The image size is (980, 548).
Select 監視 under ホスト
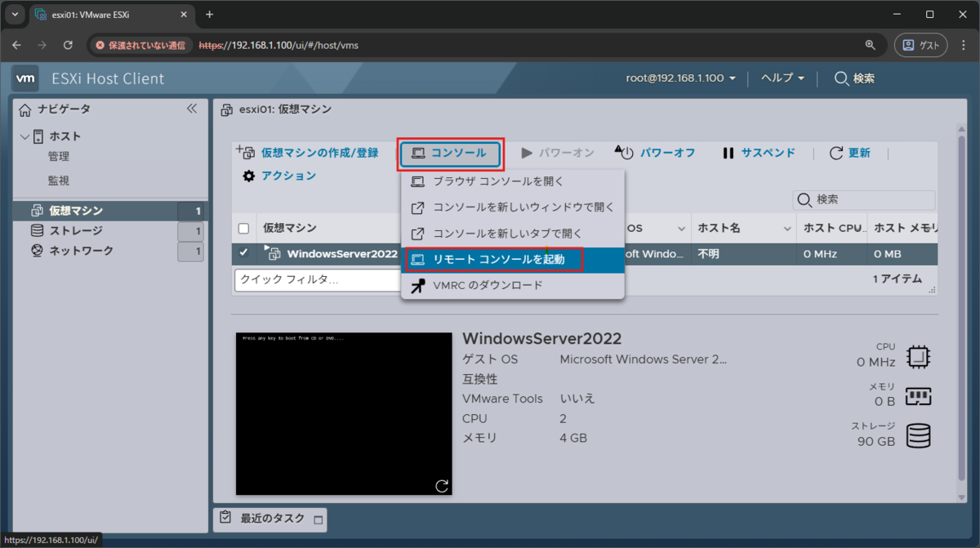click(59, 180)
